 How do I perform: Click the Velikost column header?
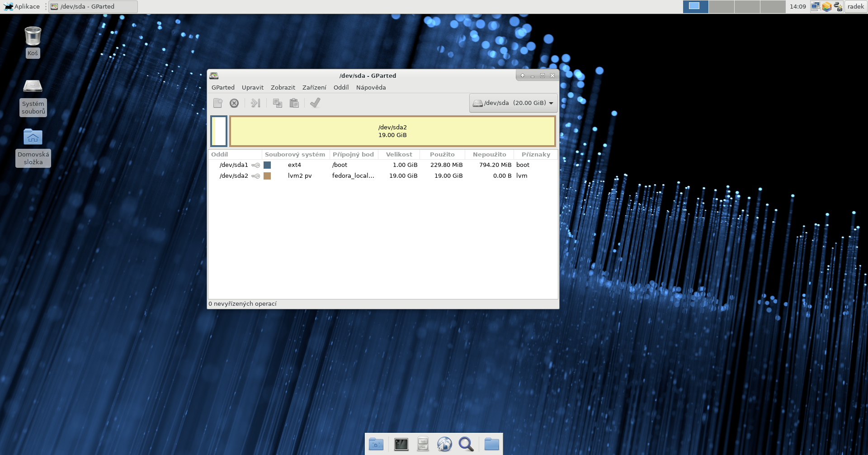pyautogui.click(x=399, y=154)
